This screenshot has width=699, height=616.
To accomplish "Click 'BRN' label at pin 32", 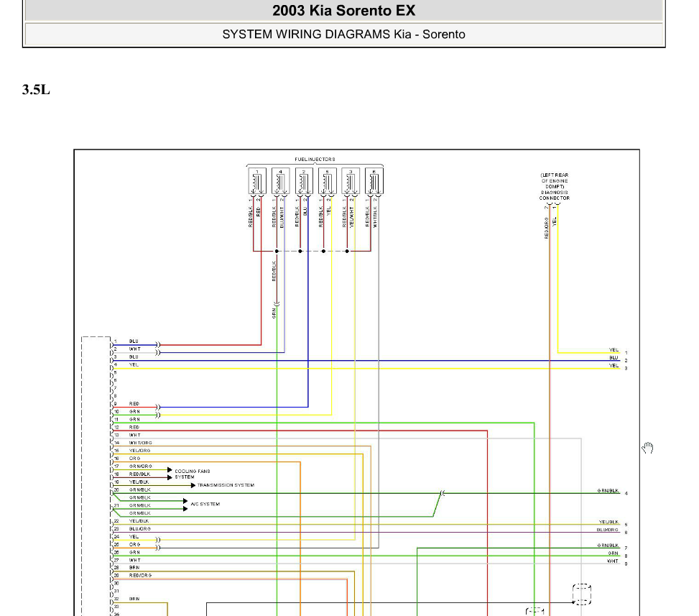I will pos(134,599).
